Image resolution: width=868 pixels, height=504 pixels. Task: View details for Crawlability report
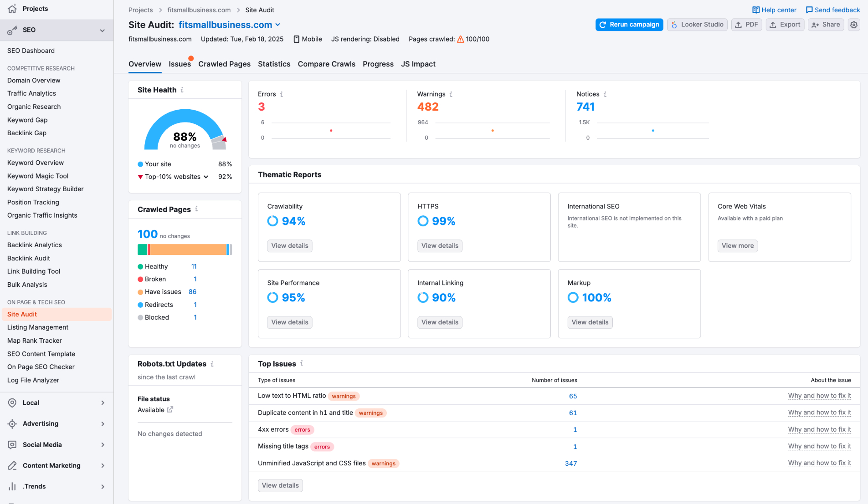coord(290,246)
